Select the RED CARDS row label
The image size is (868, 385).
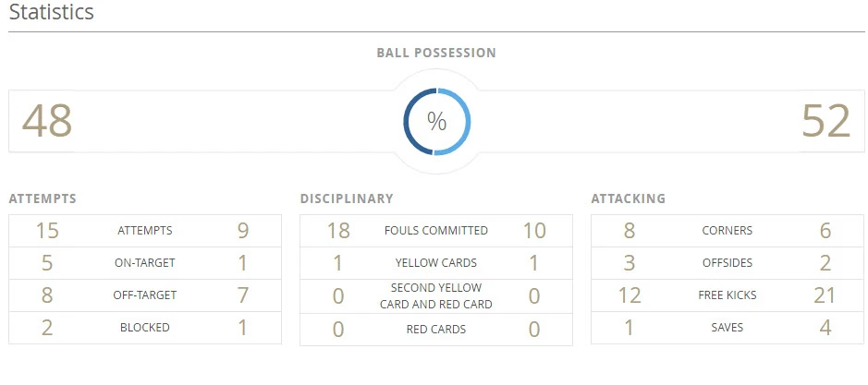436,329
